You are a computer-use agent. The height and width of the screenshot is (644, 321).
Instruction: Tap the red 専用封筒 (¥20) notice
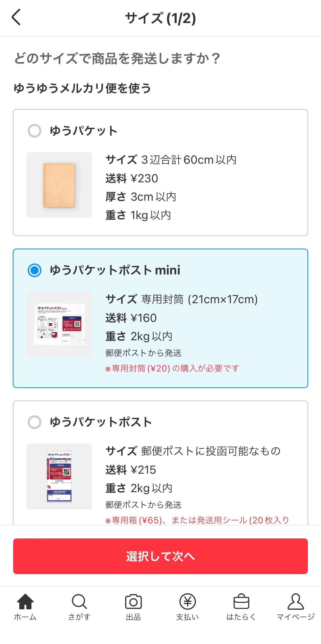[172, 368]
